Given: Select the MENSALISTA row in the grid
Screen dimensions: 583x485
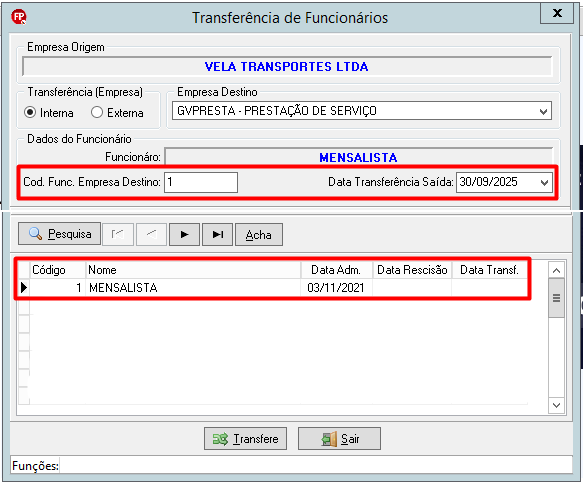Looking at the screenshot, I should click(x=273, y=288).
